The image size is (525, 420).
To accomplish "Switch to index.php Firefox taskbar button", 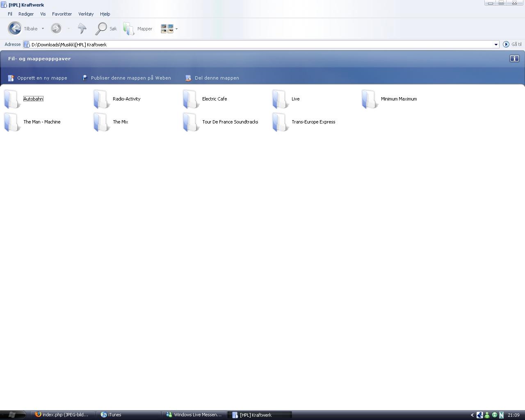I will [63, 415].
